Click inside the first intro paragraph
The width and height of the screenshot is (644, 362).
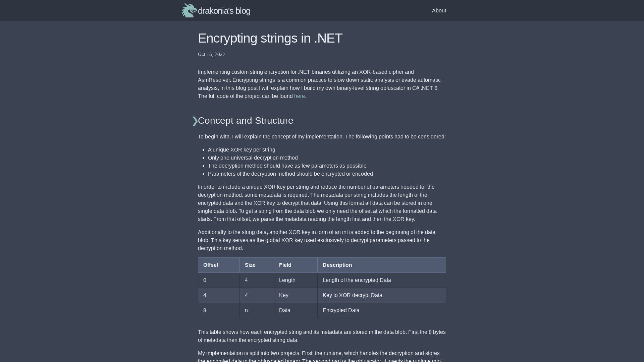[319, 84]
